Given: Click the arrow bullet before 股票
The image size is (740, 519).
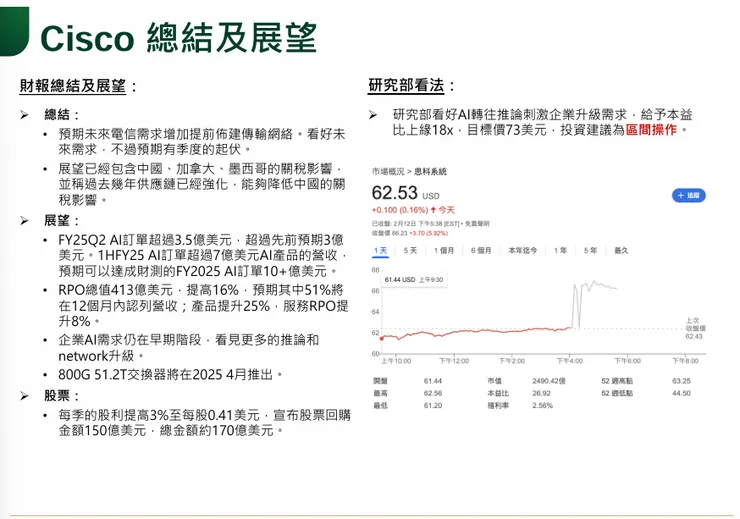Looking at the screenshot, I should point(25,396).
